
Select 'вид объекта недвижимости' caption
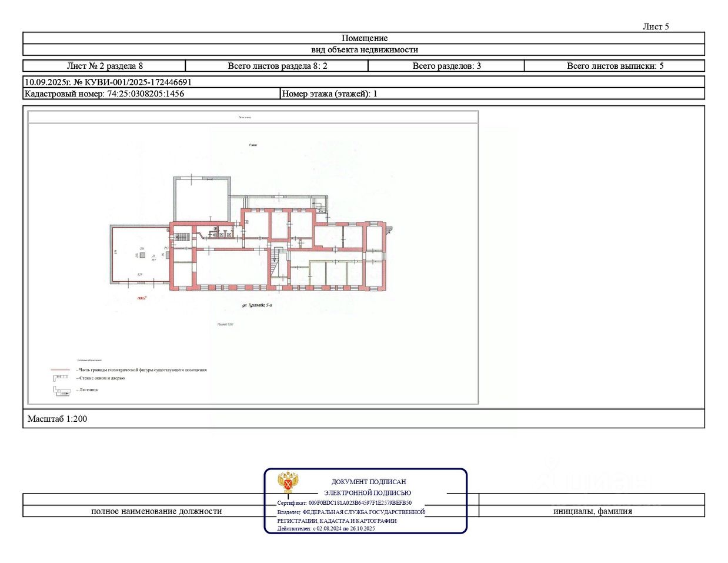(x=364, y=50)
